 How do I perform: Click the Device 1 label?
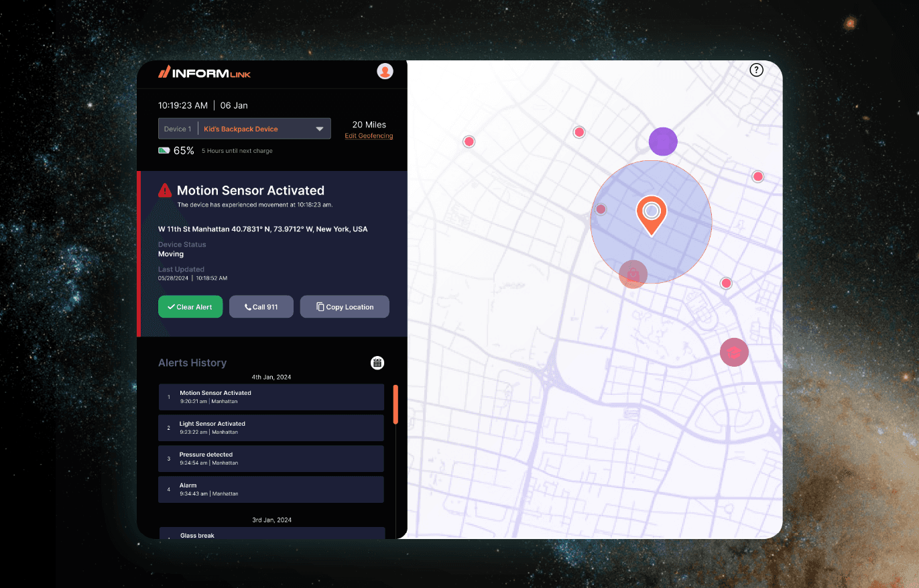click(x=178, y=129)
